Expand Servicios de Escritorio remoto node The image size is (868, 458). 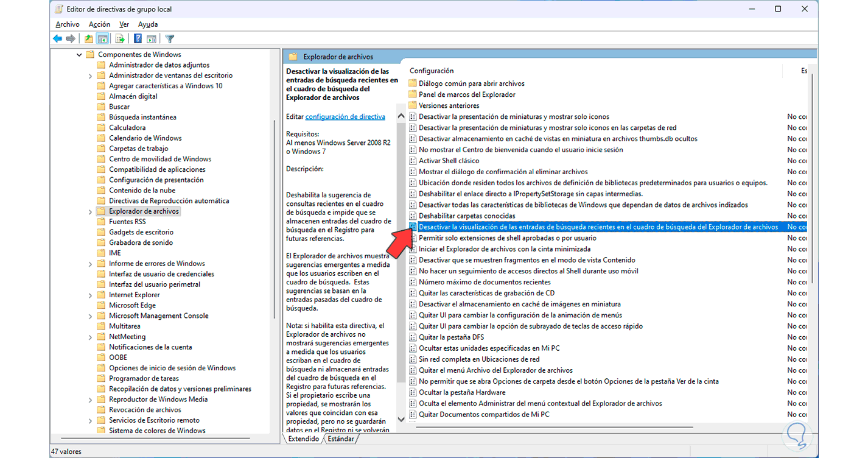[90, 420]
